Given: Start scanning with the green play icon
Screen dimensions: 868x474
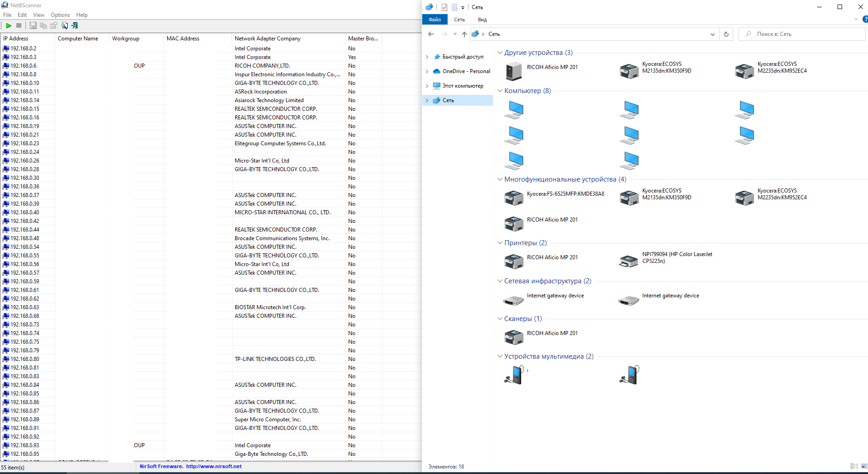Looking at the screenshot, I should [x=9, y=26].
